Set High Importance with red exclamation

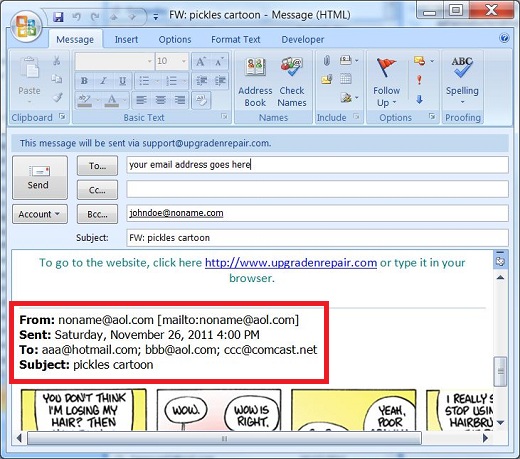point(419,80)
